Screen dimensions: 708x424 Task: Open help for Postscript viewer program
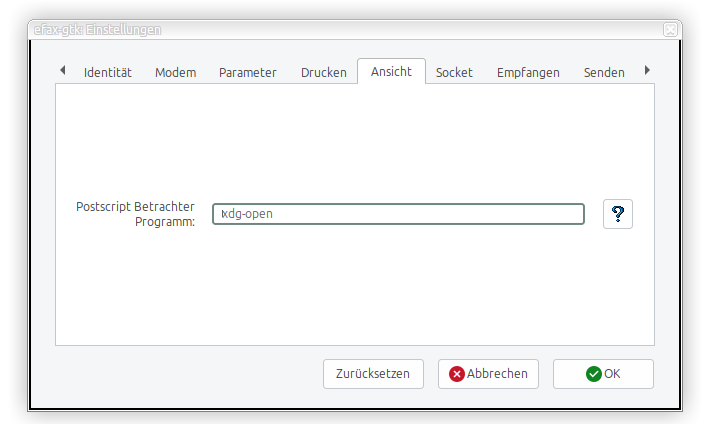click(617, 214)
